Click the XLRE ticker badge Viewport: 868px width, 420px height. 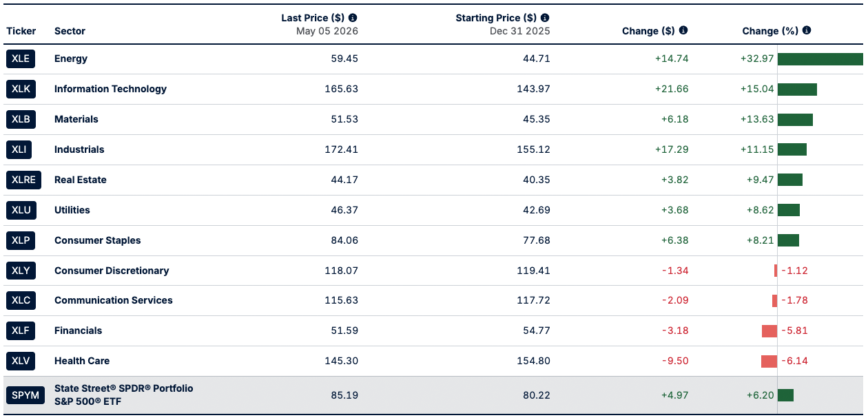(x=23, y=180)
